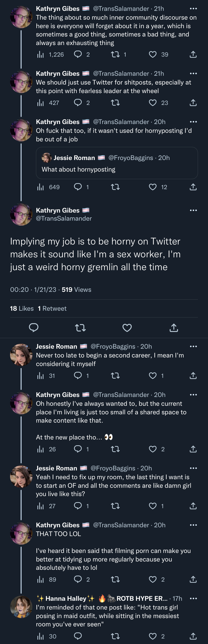
Task: Open more options on first inner community tweet
Action: (193, 9)
